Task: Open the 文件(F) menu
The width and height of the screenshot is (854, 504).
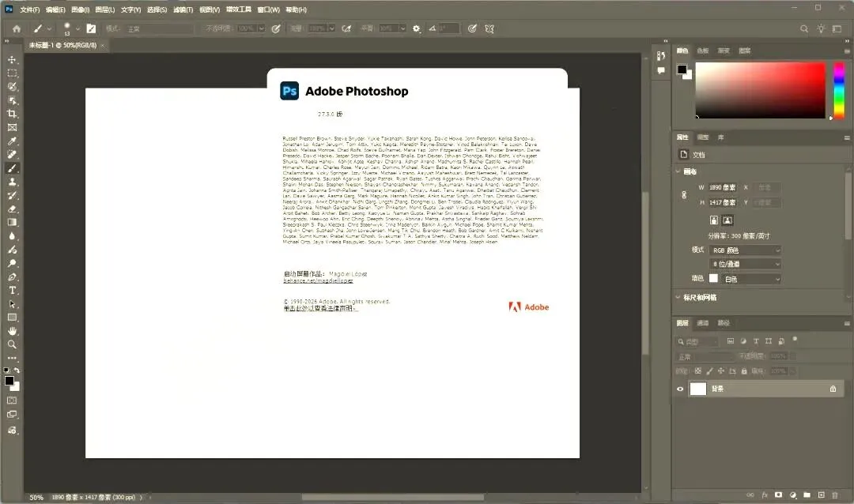Action: pos(30,9)
